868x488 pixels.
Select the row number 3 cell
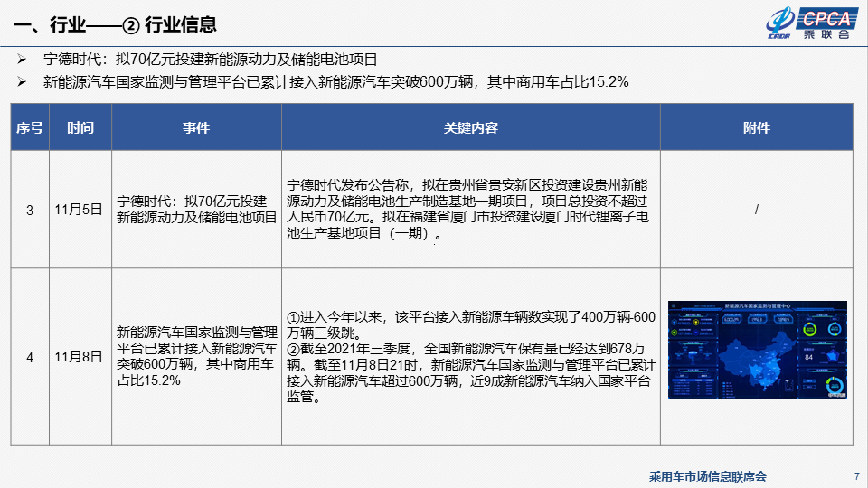tap(30, 210)
